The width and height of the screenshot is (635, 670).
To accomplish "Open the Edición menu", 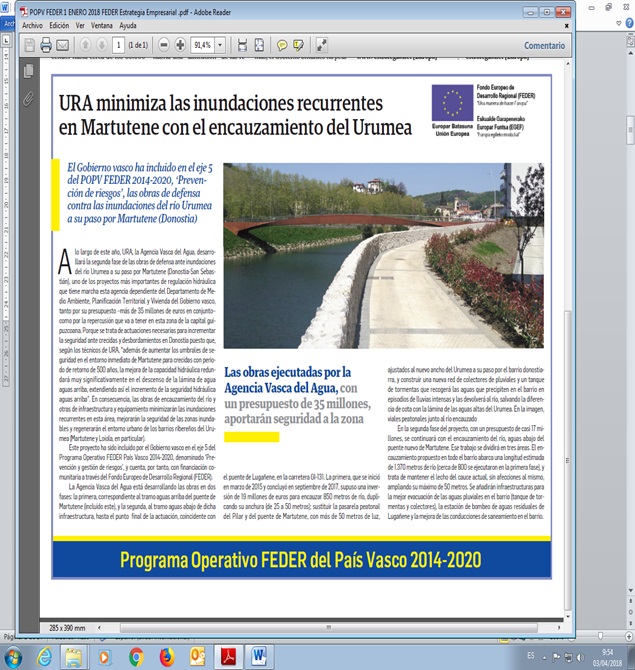I will [59, 26].
